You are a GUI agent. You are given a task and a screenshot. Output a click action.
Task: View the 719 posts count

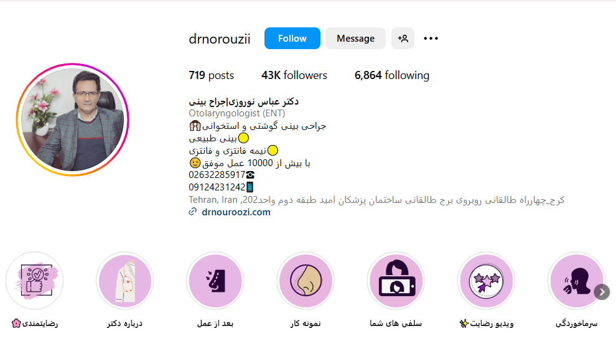click(x=212, y=75)
